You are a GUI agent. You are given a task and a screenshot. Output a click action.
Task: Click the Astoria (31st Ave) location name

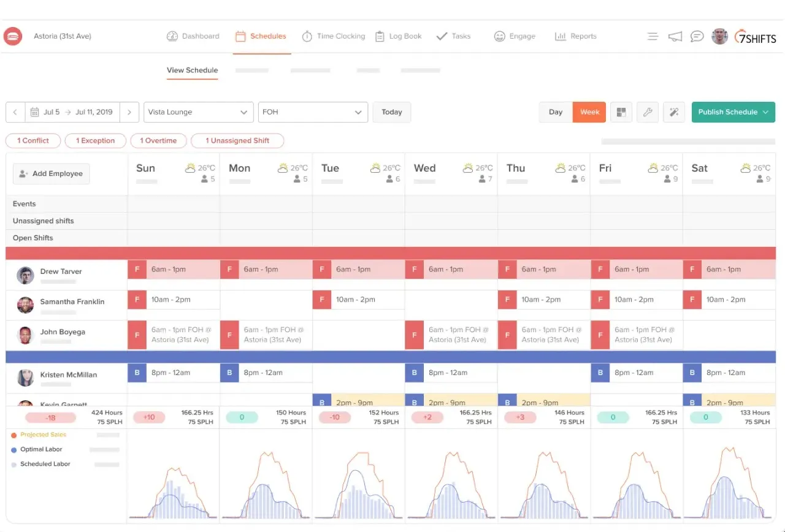pyautogui.click(x=63, y=36)
